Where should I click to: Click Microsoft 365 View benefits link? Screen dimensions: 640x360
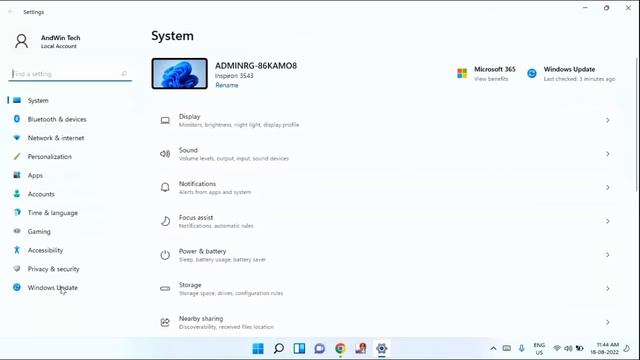point(491,79)
